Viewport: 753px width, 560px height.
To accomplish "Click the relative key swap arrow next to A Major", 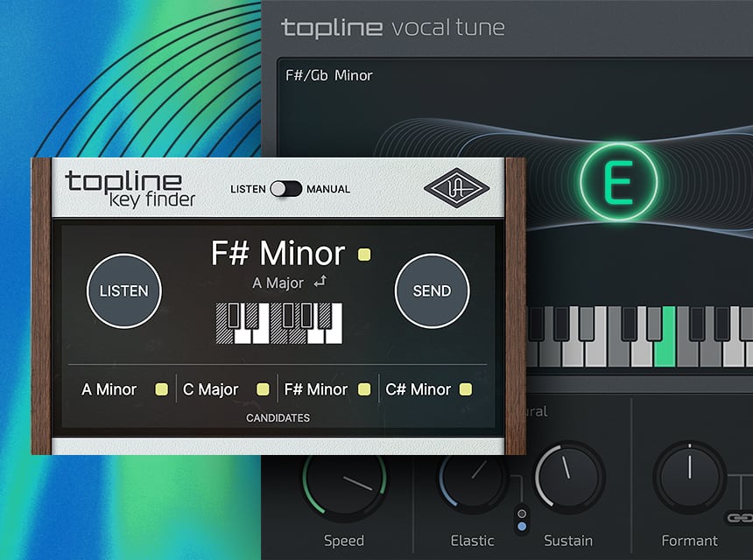I will (320, 281).
